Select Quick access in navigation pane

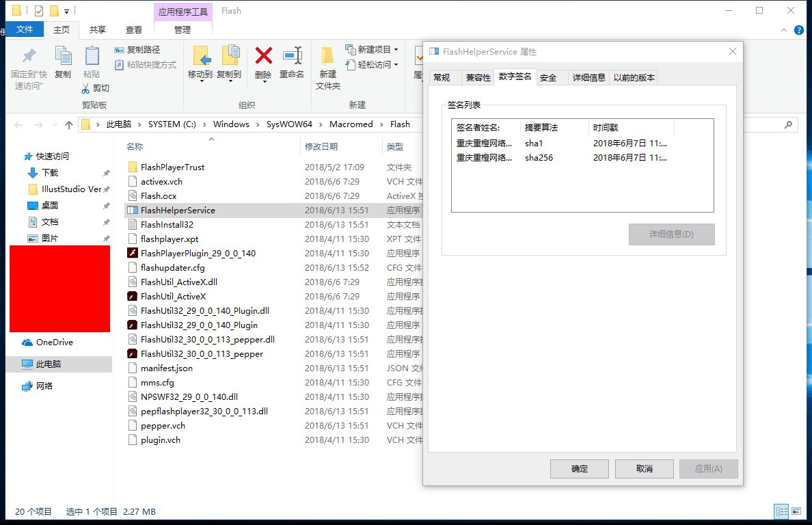click(x=52, y=157)
